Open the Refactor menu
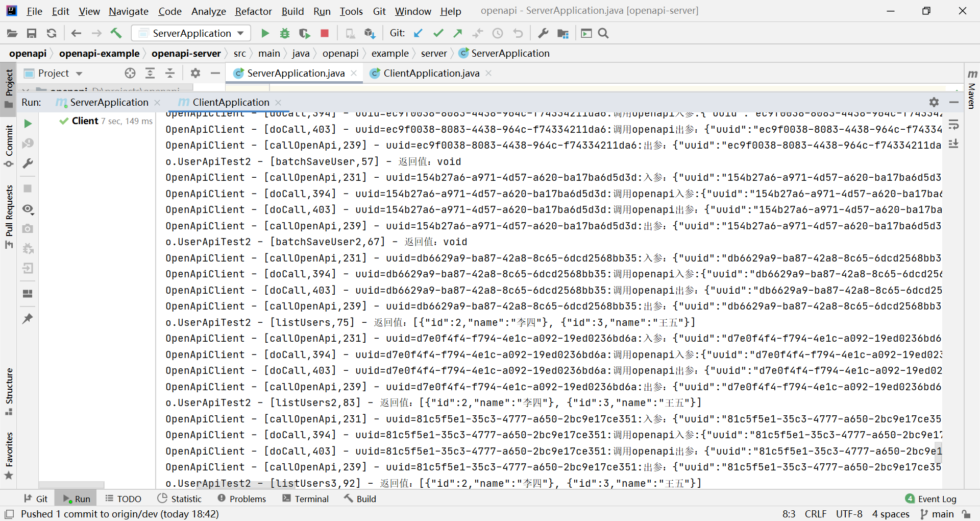 (253, 11)
